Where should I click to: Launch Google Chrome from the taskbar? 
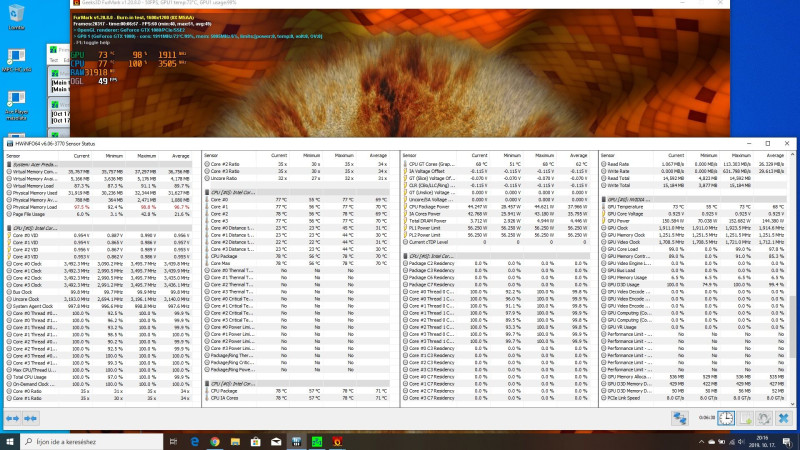pyautogui.click(x=215, y=442)
